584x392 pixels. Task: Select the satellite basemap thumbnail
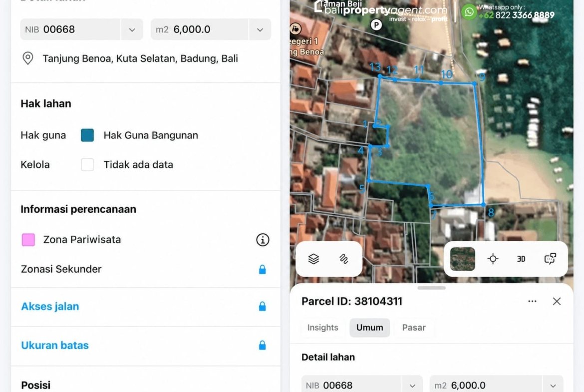[463, 259]
